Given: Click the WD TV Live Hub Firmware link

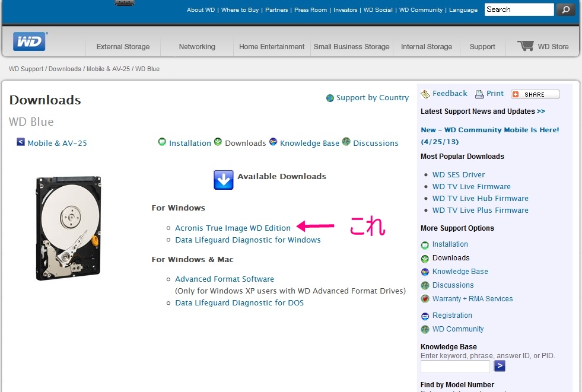Looking at the screenshot, I should pyautogui.click(x=481, y=199).
